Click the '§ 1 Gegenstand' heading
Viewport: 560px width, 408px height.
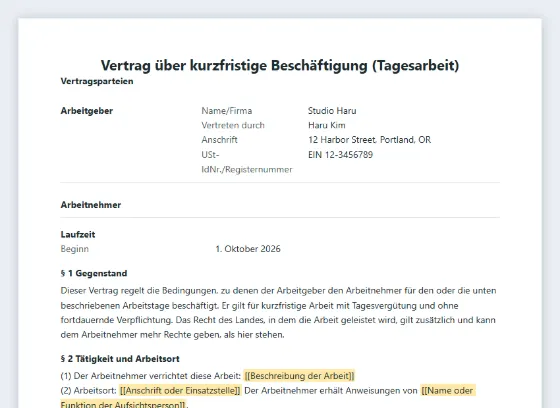(94, 273)
